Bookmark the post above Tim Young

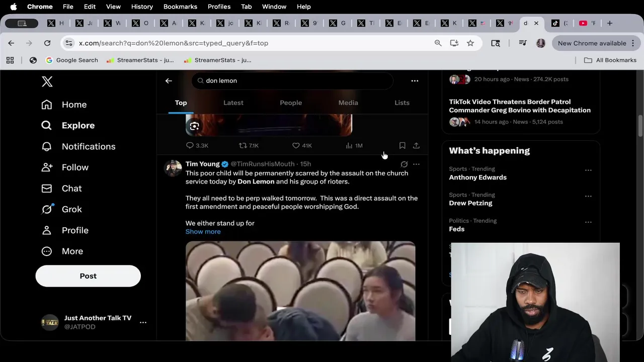pos(402,145)
